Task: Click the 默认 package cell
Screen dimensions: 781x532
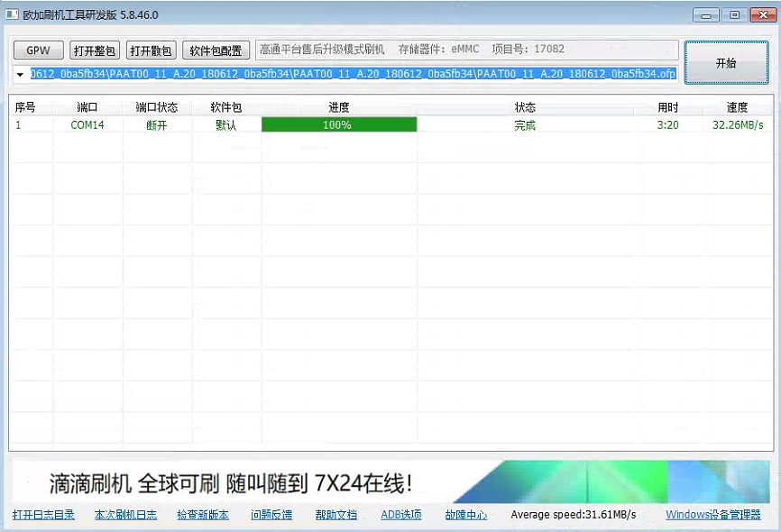Action: point(226,125)
